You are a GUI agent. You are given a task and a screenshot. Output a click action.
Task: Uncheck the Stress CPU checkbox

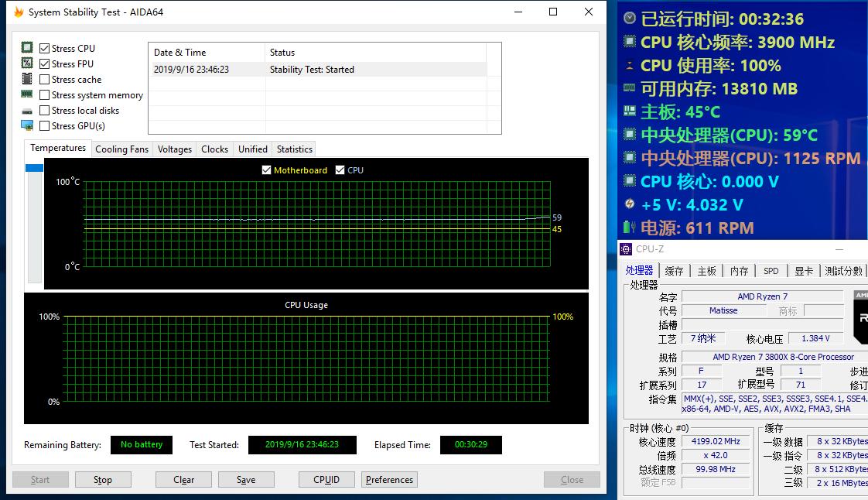pos(45,48)
